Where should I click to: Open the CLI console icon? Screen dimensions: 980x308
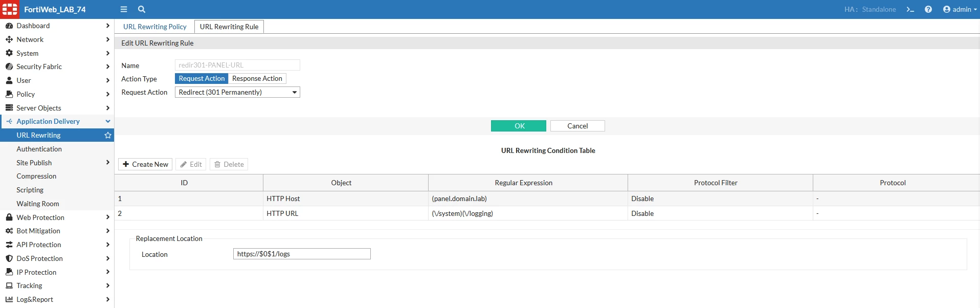[910, 9]
